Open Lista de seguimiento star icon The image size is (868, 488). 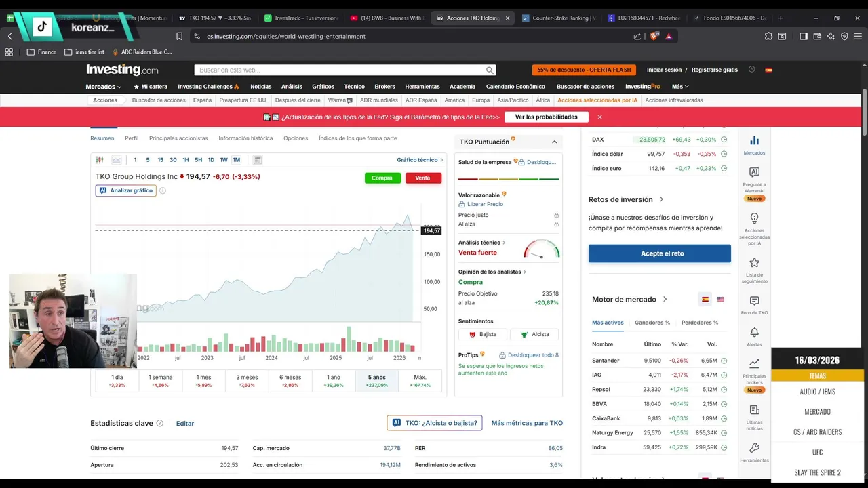tap(754, 262)
